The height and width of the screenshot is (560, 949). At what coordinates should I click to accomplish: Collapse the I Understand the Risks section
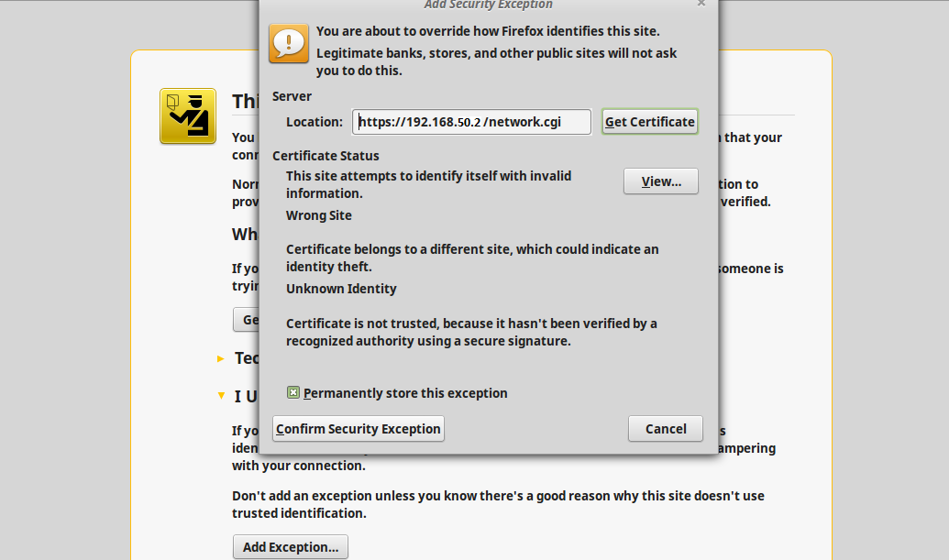(221, 396)
